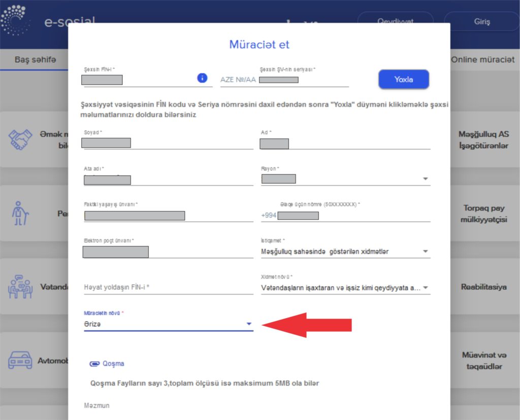Expand the Müraciətin növü dropdown
520x420 pixels.
(x=249, y=324)
